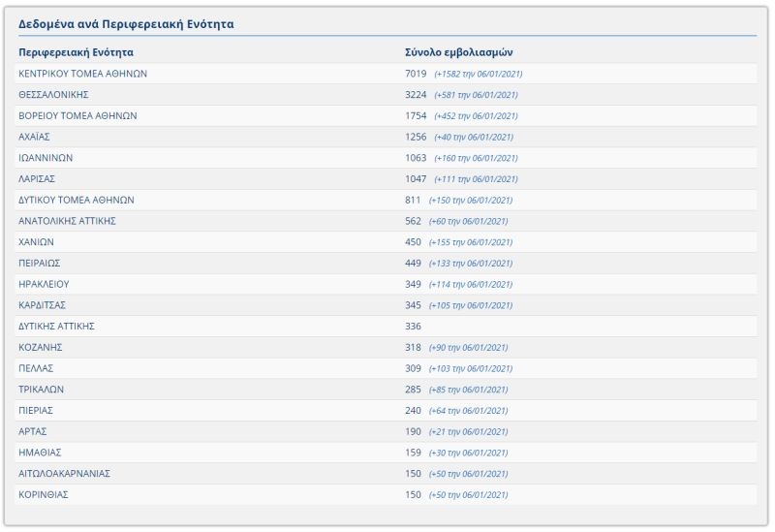Click the 'Δεδομένα ανά Περιφερειακή Ενότητα' panel title
Image resolution: width=775 pixels, height=532 pixels.
point(126,23)
